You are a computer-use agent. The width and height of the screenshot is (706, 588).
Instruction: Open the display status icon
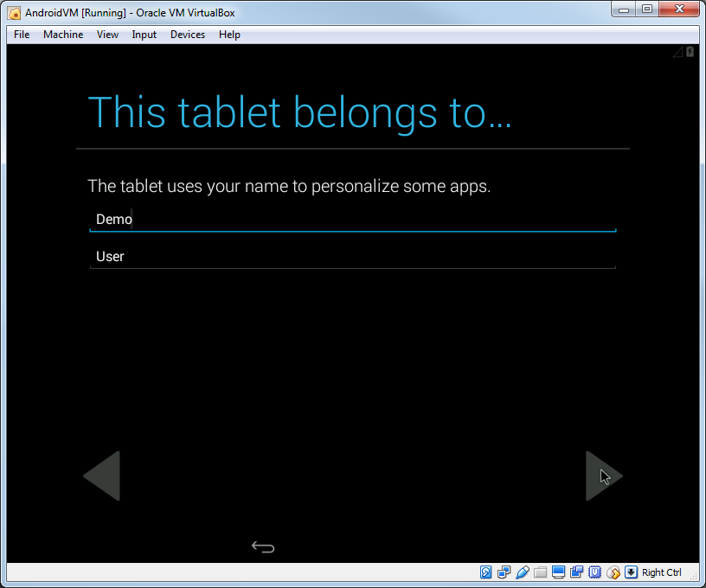pyautogui.click(x=558, y=572)
